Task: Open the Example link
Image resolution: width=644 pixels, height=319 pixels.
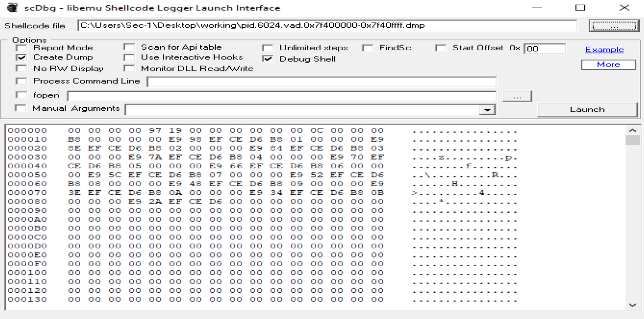Action: pos(604,50)
